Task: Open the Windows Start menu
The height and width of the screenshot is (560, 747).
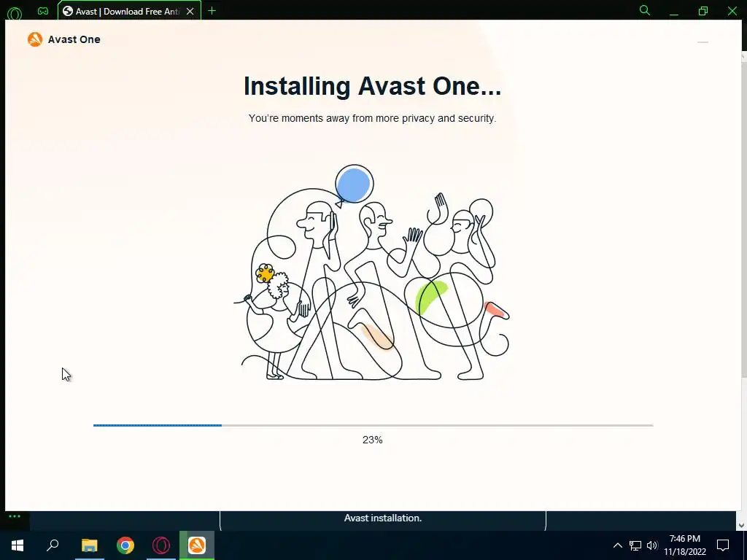Action: coord(18,545)
